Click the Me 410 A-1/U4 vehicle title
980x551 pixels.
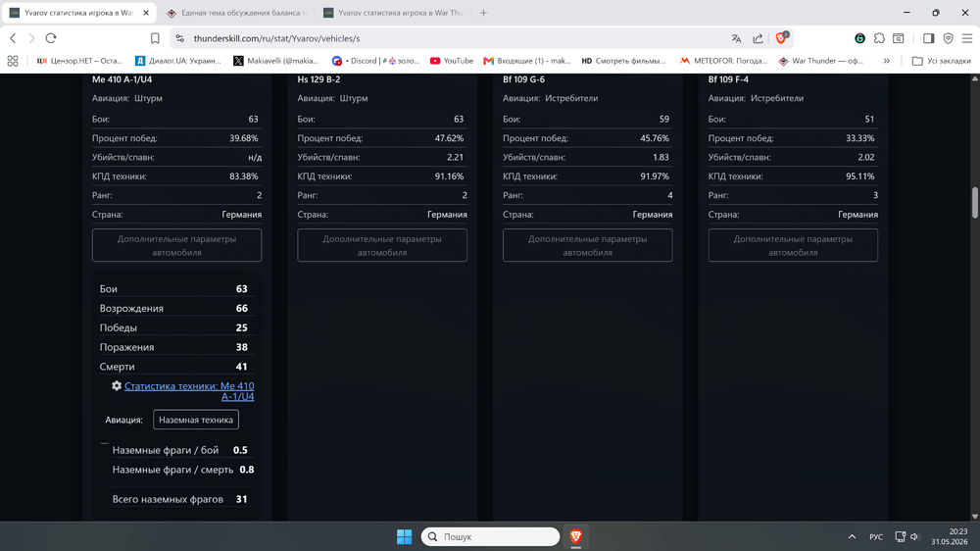tap(122, 79)
